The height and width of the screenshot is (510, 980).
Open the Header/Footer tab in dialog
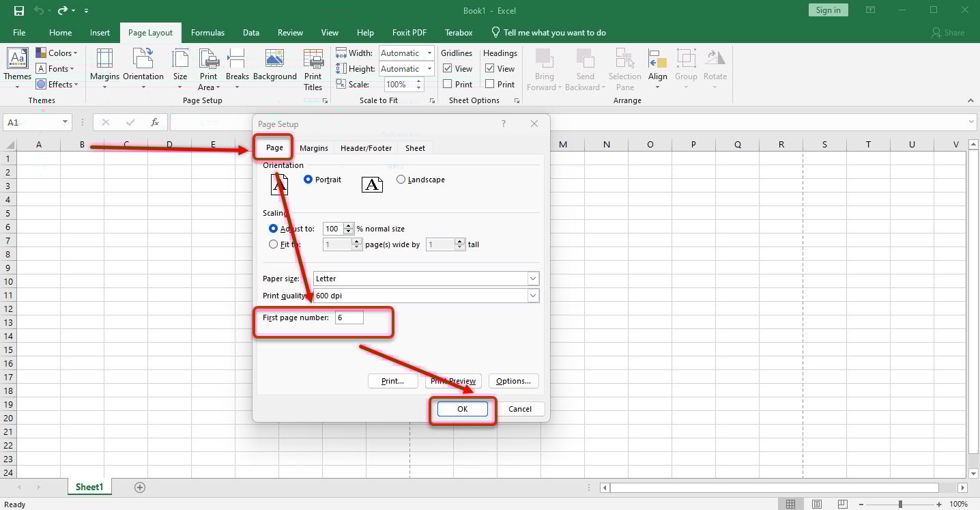tap(366, 148)
